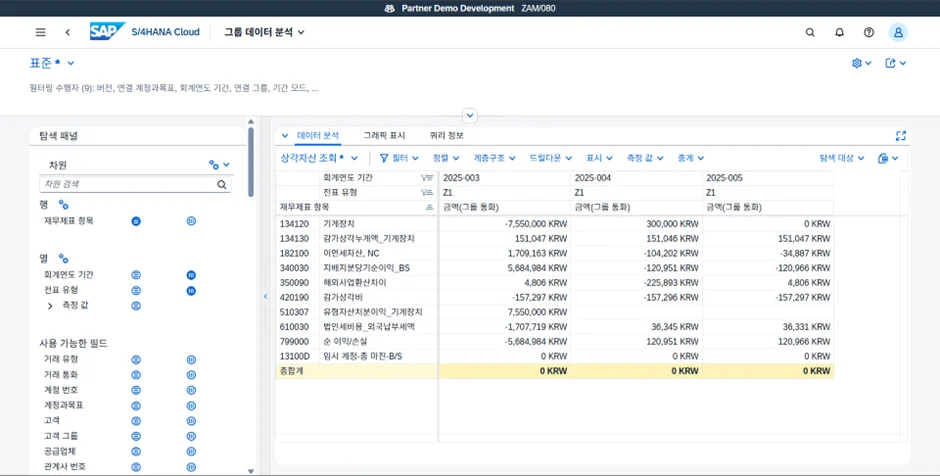Toggle row placement for 재무제표 항목
Viewport: 940px width, 476px height.
[136, 221]
